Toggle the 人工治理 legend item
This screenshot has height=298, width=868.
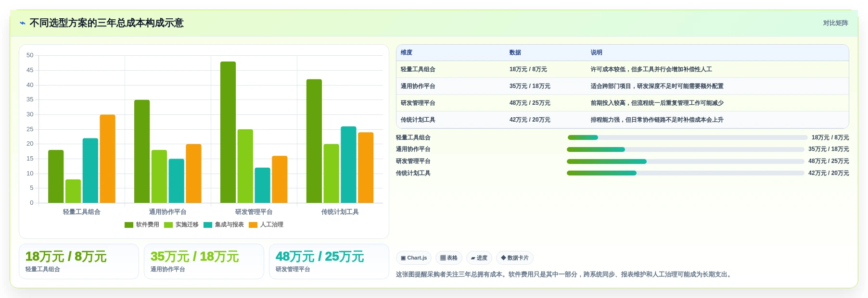pyautogui.click(x=266, y=224)
